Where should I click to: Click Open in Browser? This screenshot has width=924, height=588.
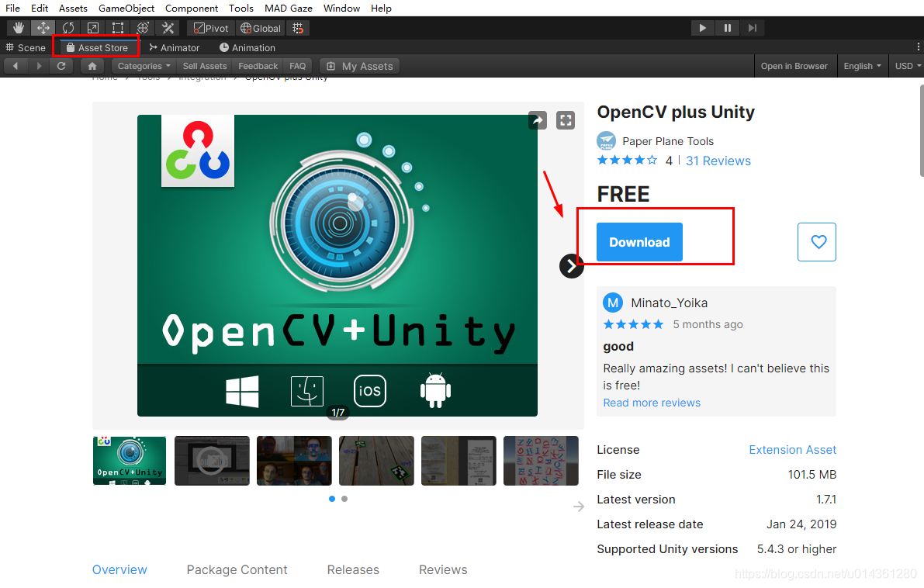tap(794, 66)
